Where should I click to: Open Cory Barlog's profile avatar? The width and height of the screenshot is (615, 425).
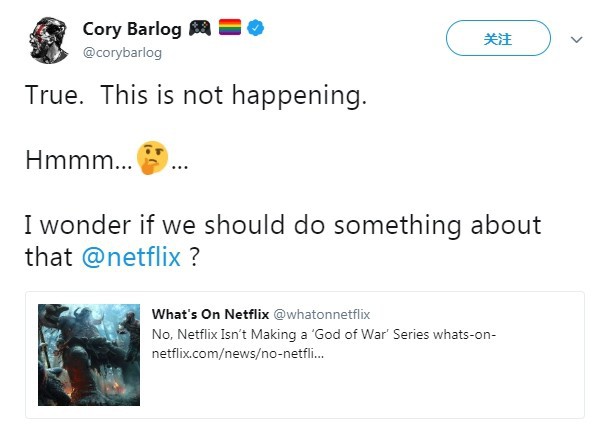click(49, 40)
